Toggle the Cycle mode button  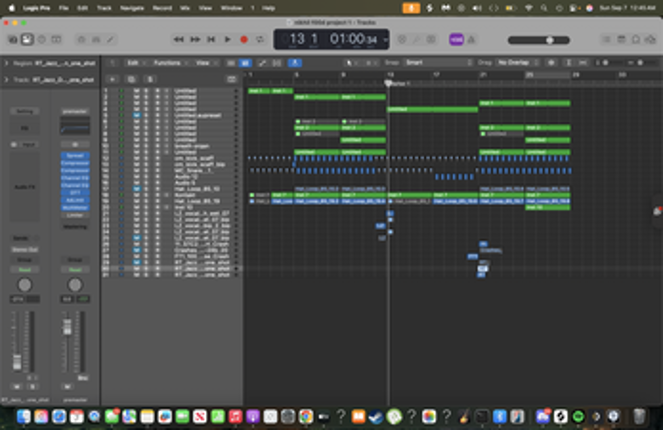(259, 39)
